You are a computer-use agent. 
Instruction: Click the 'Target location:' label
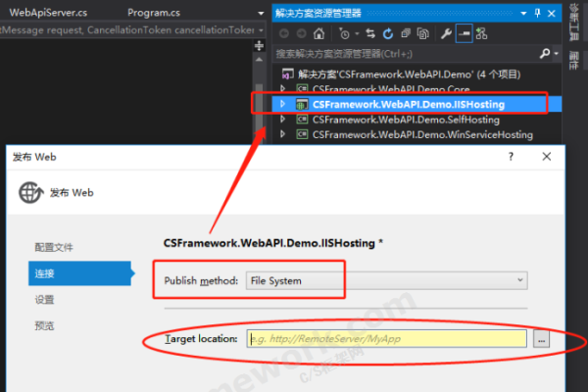201,339
